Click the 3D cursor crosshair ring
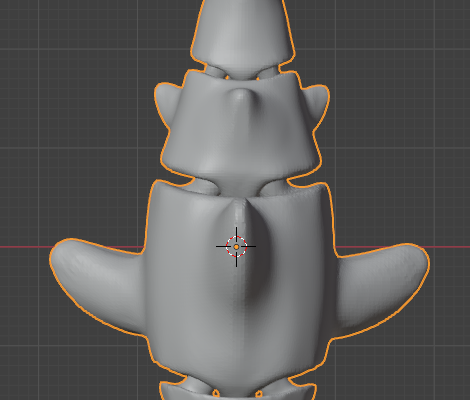 tap(236, 247)
